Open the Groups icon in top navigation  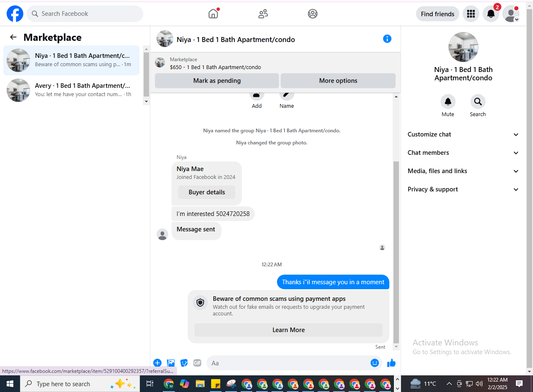pos(313,14)
